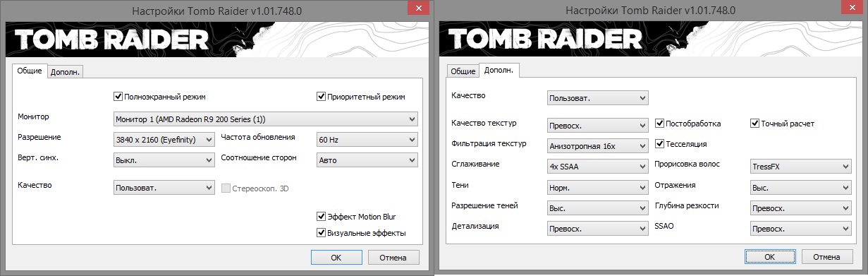The image size is (868, 276).
Task: Expand the Сглаживание 4x SSAA dropdown
Action: pyautogui.click(x=598, y=167)
